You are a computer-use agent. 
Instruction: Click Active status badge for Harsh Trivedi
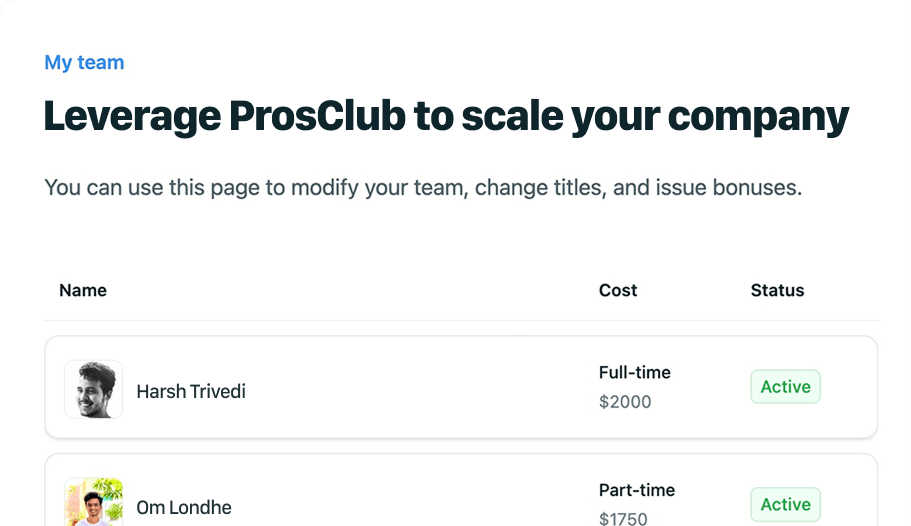point(785,387)
